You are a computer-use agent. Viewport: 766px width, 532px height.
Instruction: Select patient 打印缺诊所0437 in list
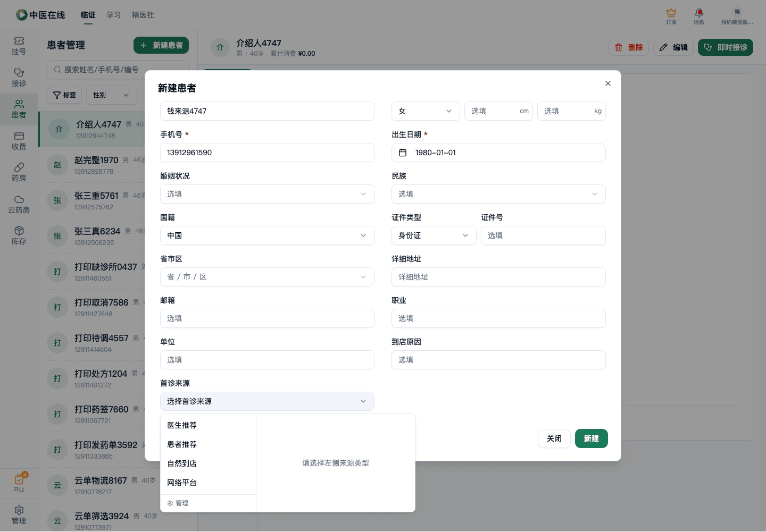coord(92,272)
